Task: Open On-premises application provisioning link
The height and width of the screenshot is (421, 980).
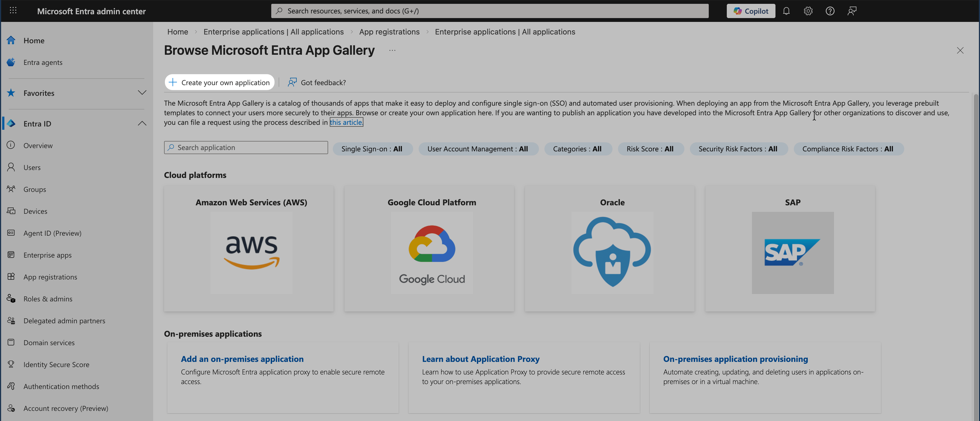Action: tap(735, 359)
